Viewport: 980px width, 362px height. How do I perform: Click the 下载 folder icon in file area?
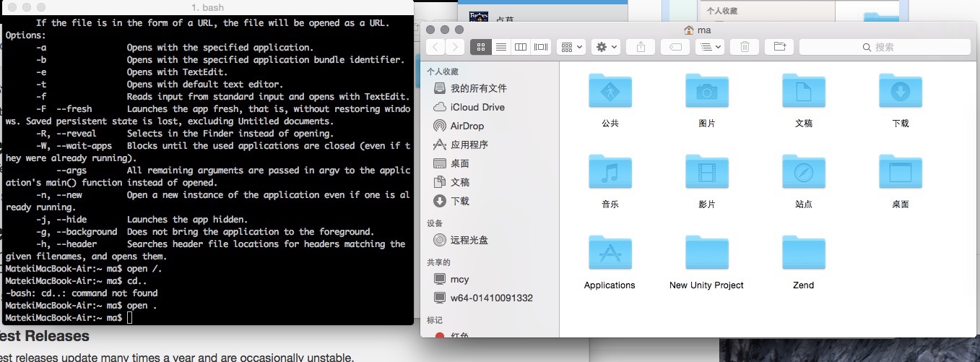tap(901, 90)
